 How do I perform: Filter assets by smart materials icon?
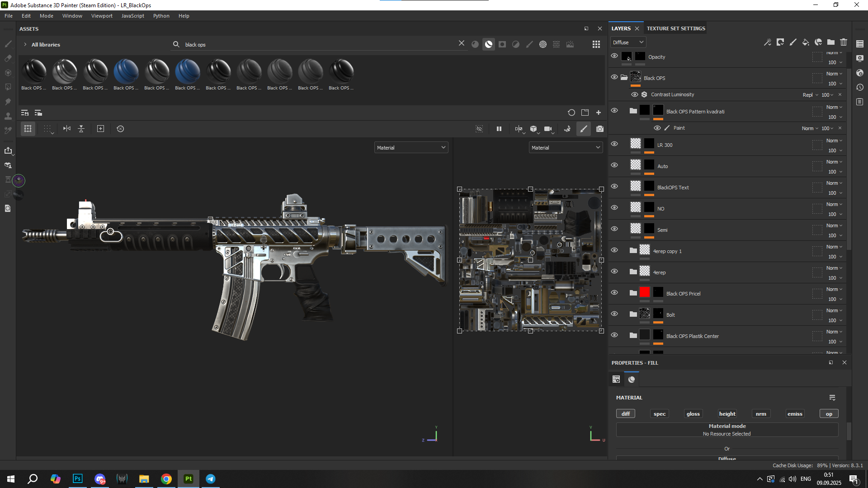pyautogui.click(x=489, y=44)
